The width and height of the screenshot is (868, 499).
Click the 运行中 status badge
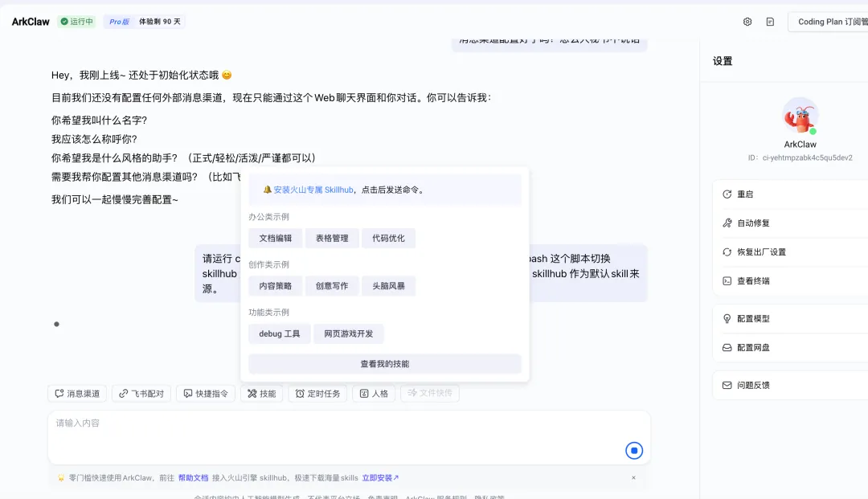[76, 22]
